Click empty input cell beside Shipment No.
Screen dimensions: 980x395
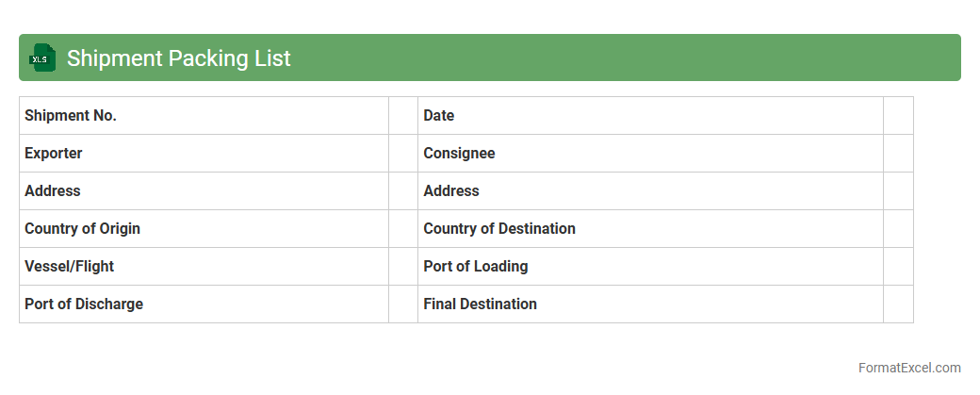(403, 116)
